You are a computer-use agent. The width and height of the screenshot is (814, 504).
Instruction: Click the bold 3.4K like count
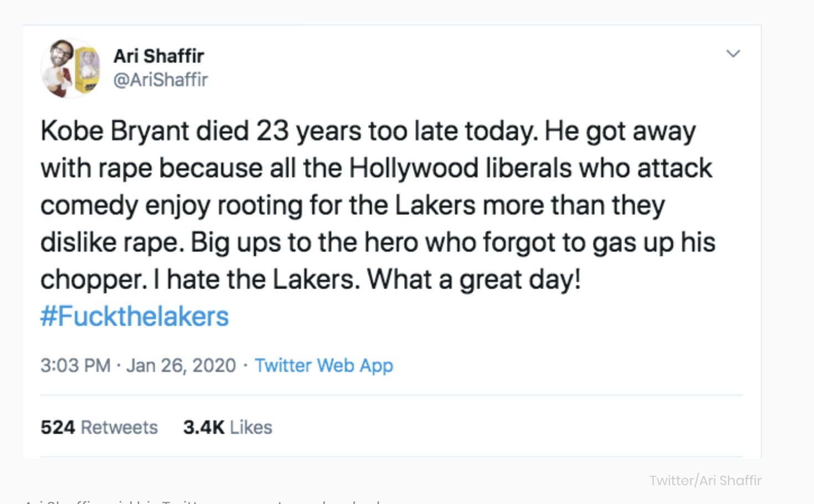coord(203,427)
